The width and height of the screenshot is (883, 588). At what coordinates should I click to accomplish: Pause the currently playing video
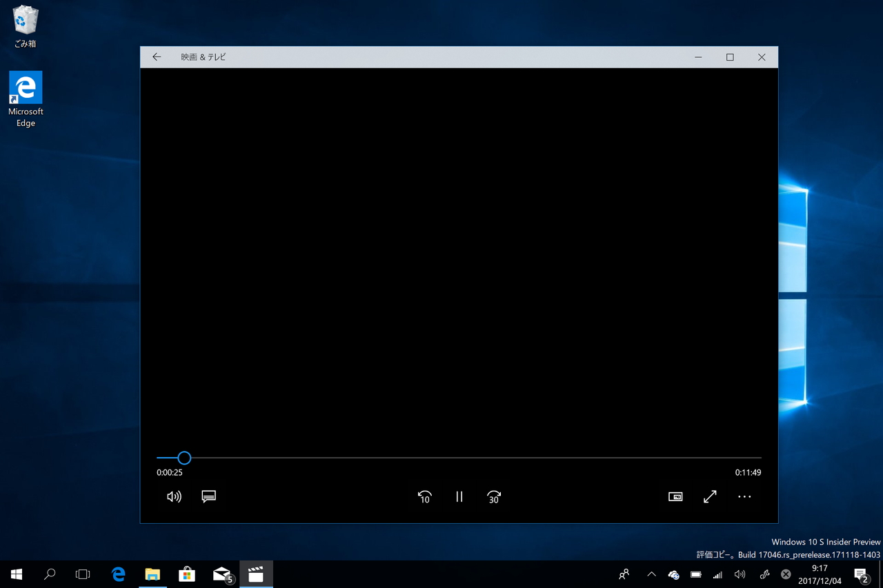[x=459, y=496]
